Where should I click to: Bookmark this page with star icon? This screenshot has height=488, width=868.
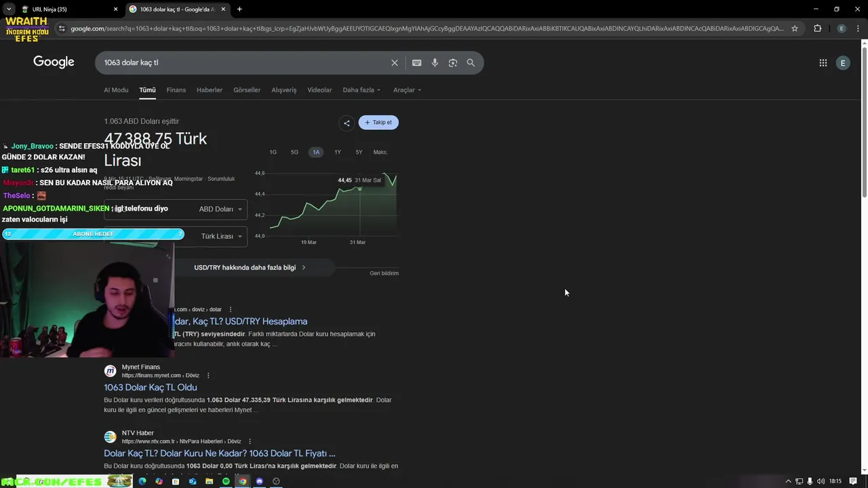tap(795, 28)
